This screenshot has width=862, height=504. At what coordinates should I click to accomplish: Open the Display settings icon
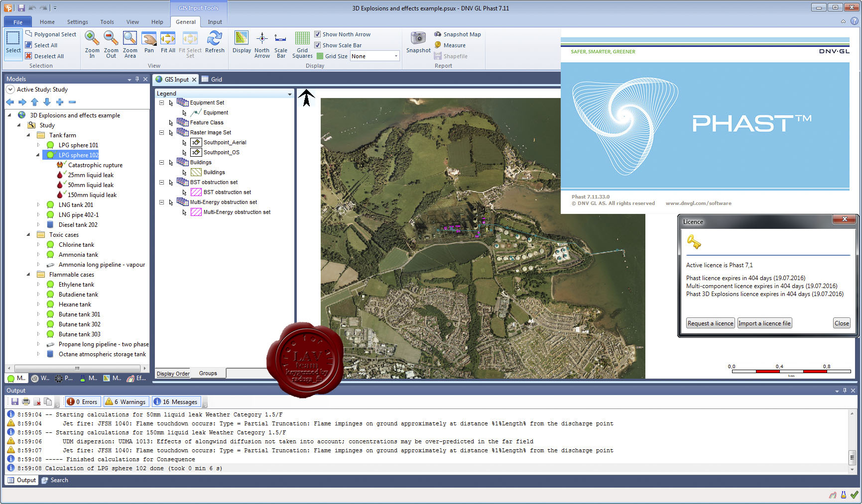(242, 42)
